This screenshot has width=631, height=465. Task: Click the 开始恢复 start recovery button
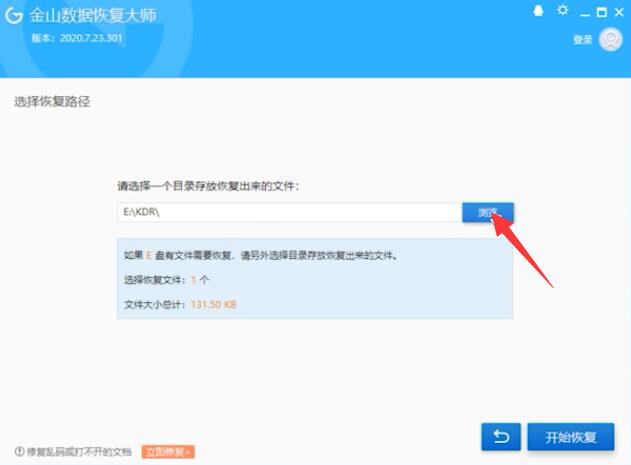pos(571,436)
